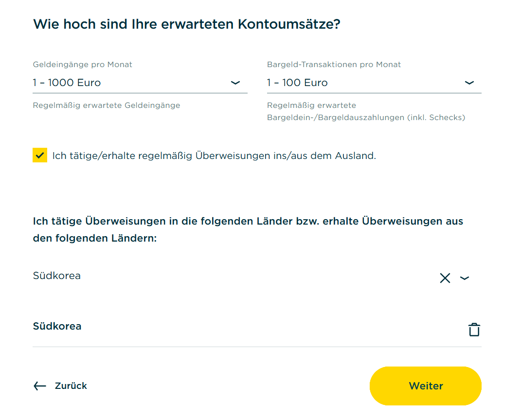This screenshot has width=521, height=420.
Task: Clear the selected country with the X icon
Action: pos(445,278)
